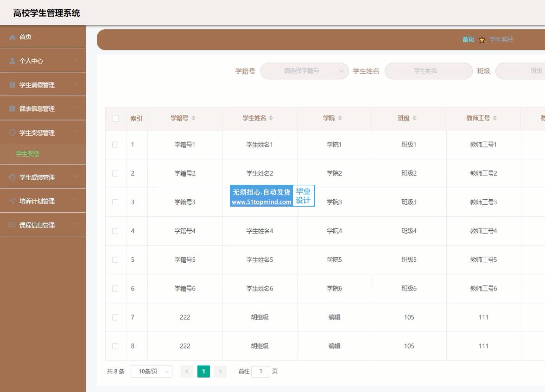Click page number 1 button
The width and height of the screenshot is (545, 392).
[x=204, y=372]
